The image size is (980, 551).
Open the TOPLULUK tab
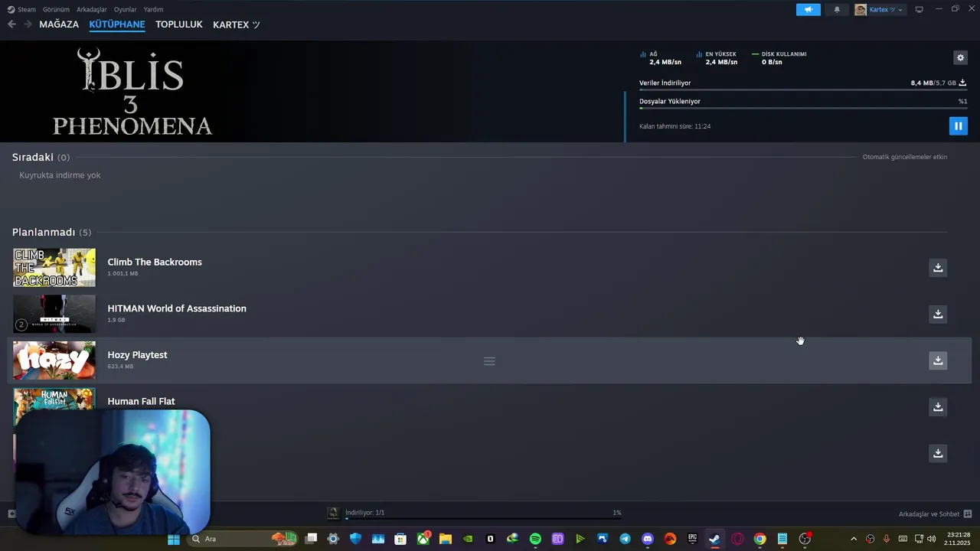[x=179, y=24]
